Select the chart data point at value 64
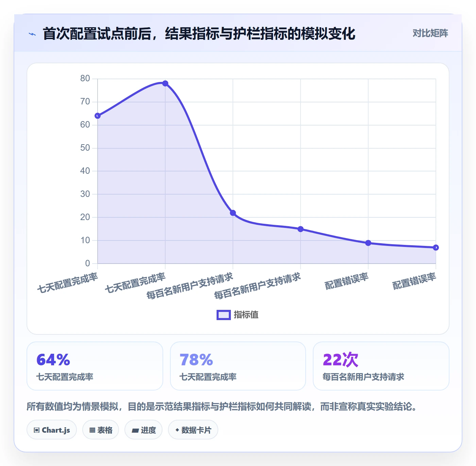Screen dimensions: 476x466 coord(98,116)
